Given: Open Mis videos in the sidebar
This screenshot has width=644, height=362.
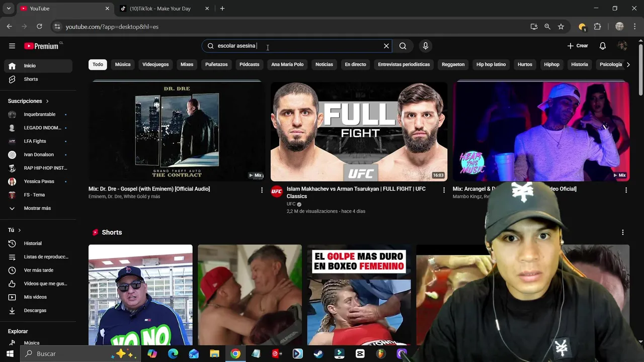Looking at the screenshot, I should (38, 297).
